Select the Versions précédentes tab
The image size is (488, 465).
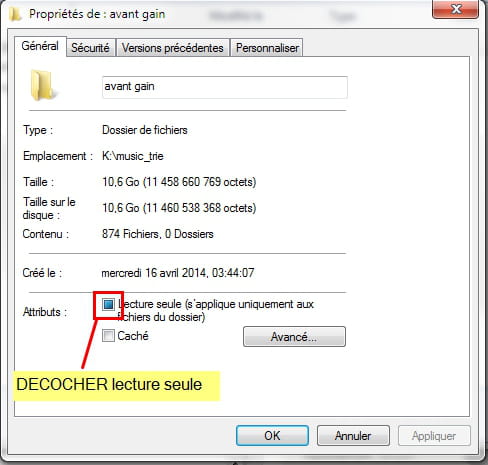[172, 48]
